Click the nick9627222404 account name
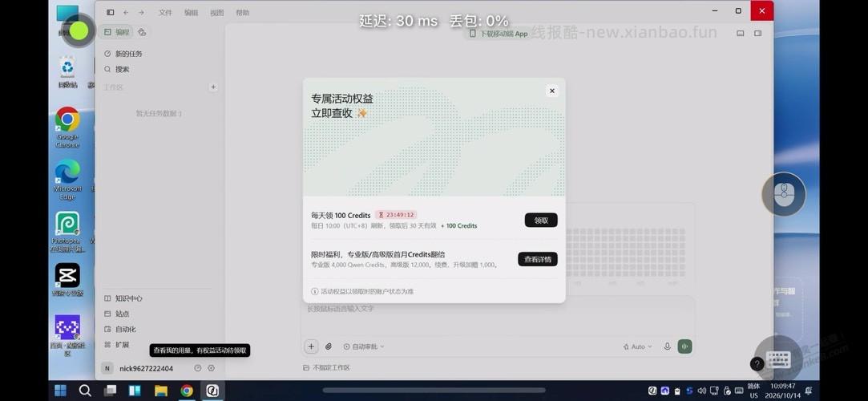Image resolution: width=868 pixels, height=401 pixels. tap(146, 368)
